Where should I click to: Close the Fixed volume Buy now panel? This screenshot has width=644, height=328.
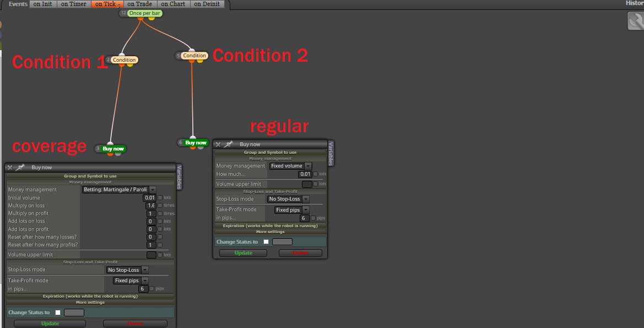pyautogui.click(x=218, y=144)
